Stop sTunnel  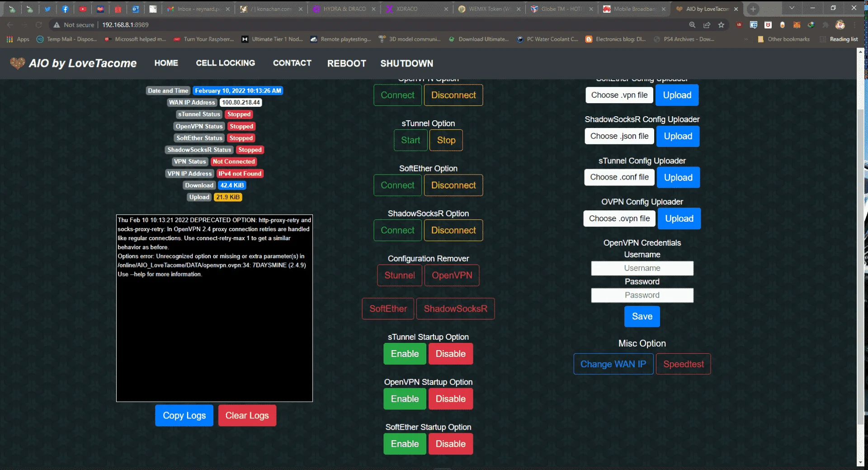[446, 140]
